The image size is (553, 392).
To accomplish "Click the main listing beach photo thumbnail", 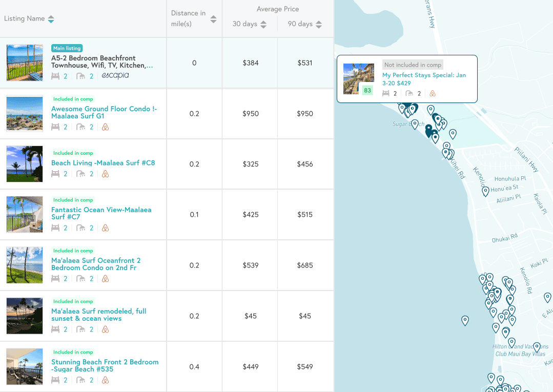I will (x=24, y=62).
